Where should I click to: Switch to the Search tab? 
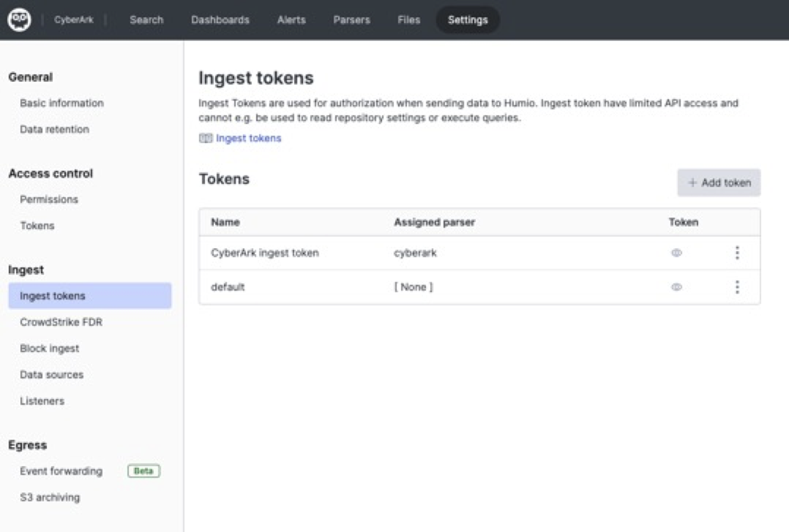point(146,20)
